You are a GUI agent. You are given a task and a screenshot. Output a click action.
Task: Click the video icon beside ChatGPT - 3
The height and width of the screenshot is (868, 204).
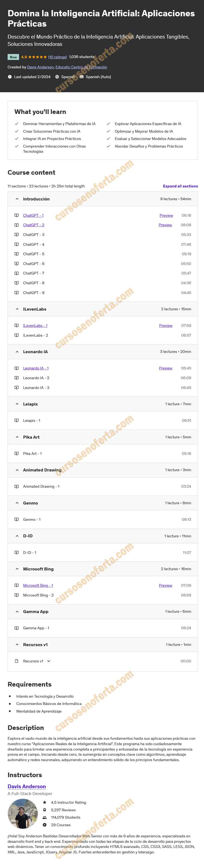coord(17,235)
